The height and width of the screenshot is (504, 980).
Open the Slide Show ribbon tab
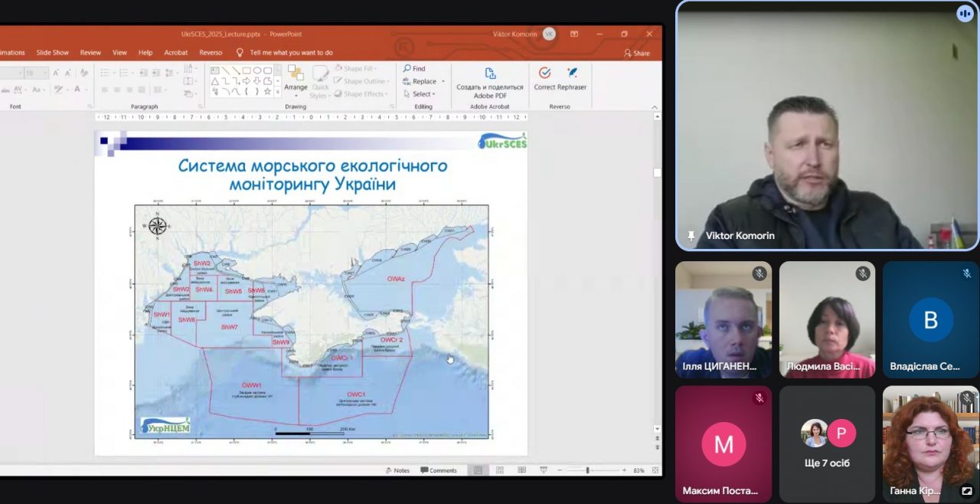pos(53,53)
